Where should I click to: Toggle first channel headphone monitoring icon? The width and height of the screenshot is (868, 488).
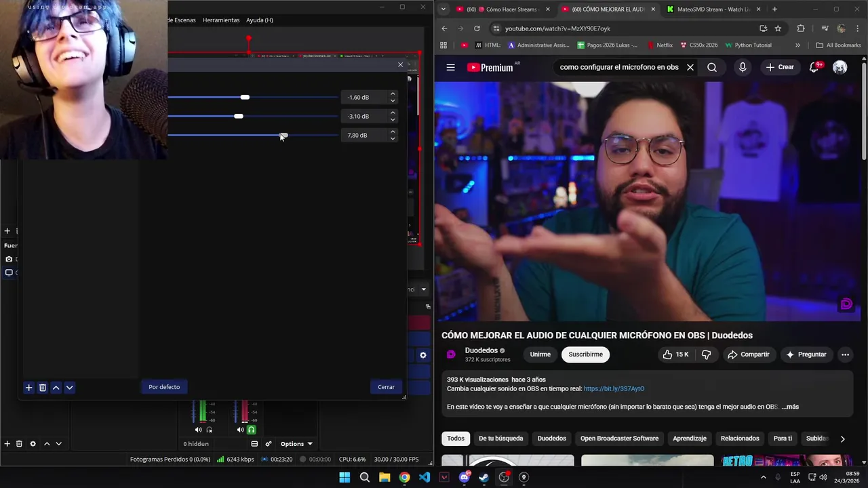[209, 430]
